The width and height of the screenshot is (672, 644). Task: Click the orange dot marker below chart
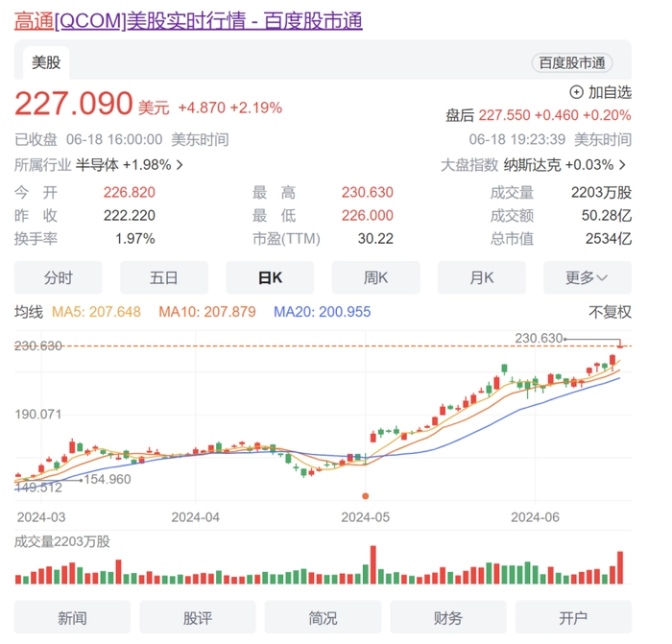point(365,495)
